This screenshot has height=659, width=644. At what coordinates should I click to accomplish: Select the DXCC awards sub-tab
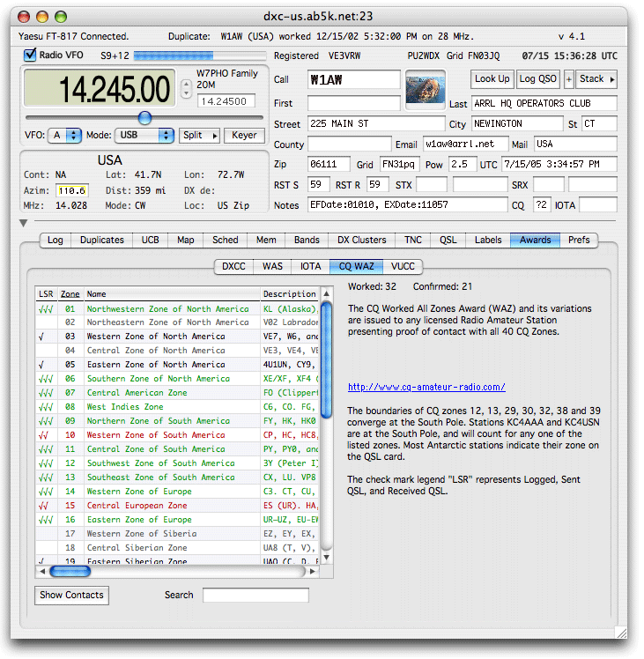pos(233,265)
